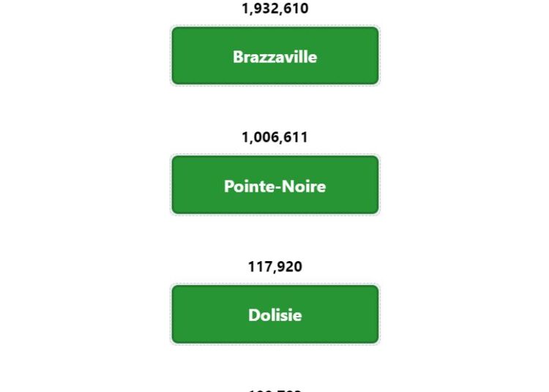Choose the Dolisie button
This screenshot has height=392, width=549.
[274, 314]
